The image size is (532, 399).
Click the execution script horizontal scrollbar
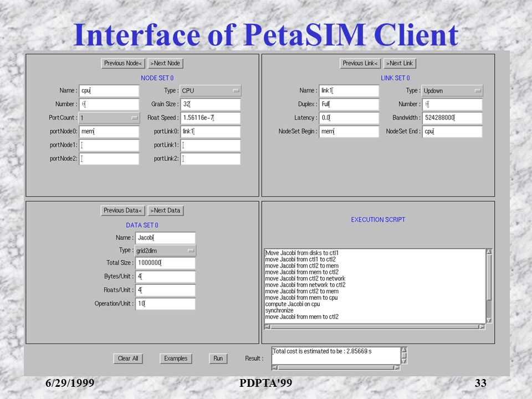point(375,327)
